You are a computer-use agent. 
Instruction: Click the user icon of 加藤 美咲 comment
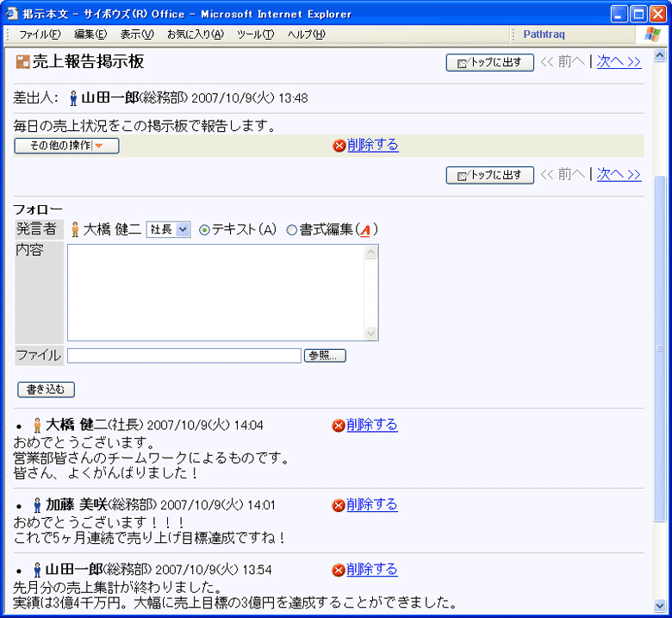coord(37,505)
